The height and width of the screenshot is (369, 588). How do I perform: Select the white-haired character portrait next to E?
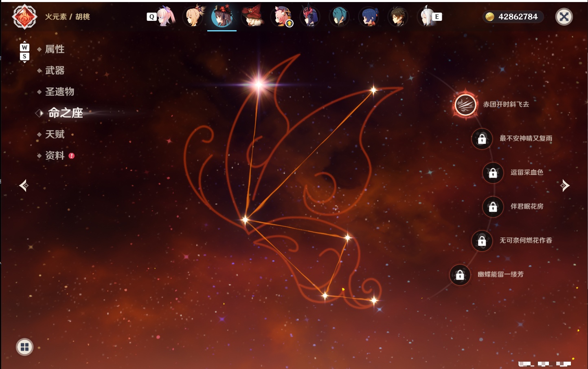point(426,16)
